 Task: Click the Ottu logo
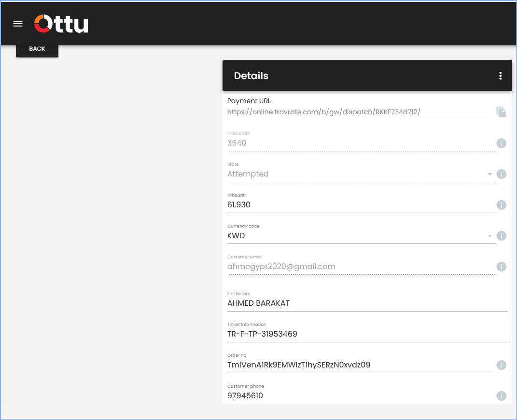[x=61, y=24]
